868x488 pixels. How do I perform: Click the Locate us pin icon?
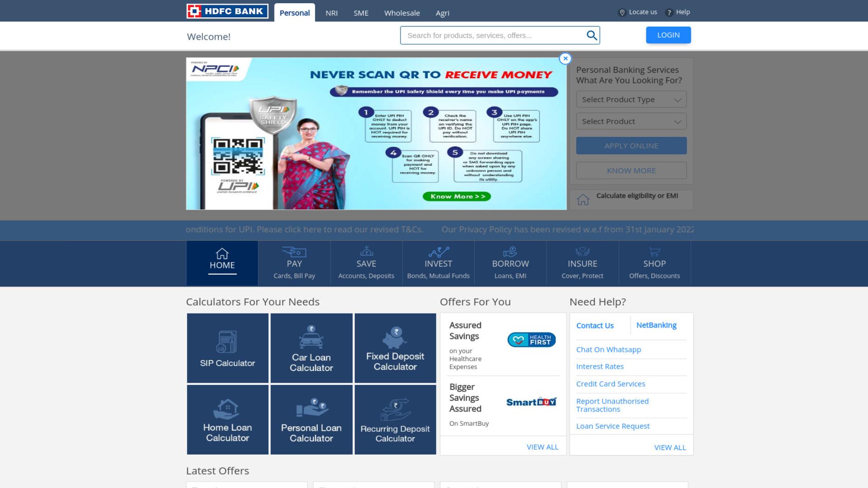tap(622, 13)
